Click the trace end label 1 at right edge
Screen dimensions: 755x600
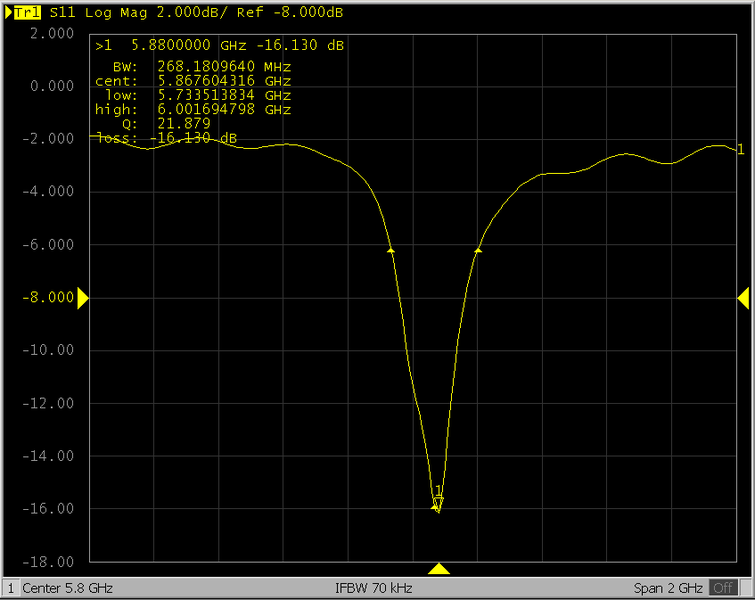[x=740, y=150]
